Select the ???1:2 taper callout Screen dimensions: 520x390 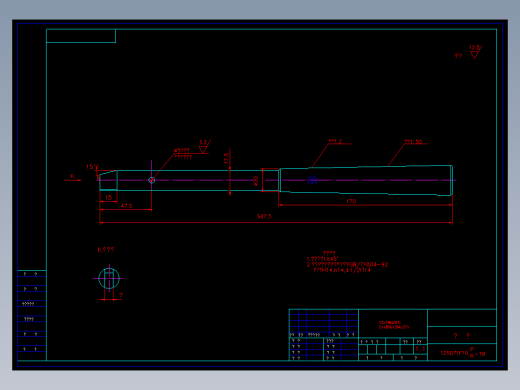pos(335,141)
